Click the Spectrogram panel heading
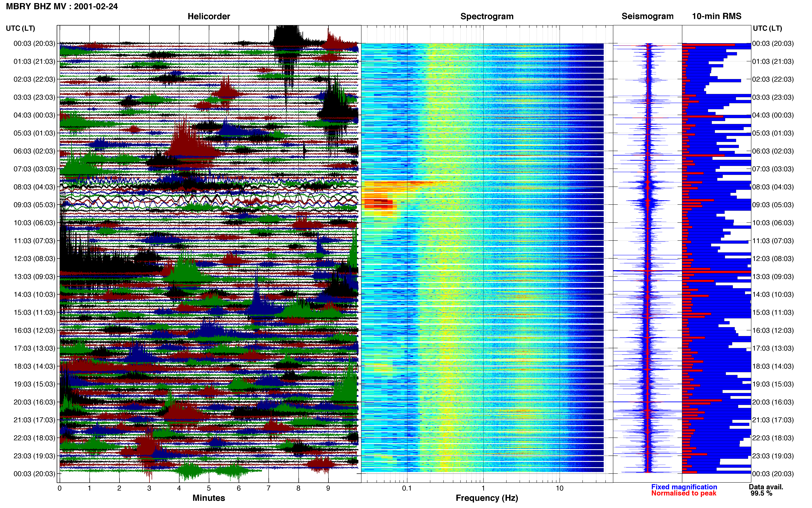812x508 pixels. click(487, 16)
